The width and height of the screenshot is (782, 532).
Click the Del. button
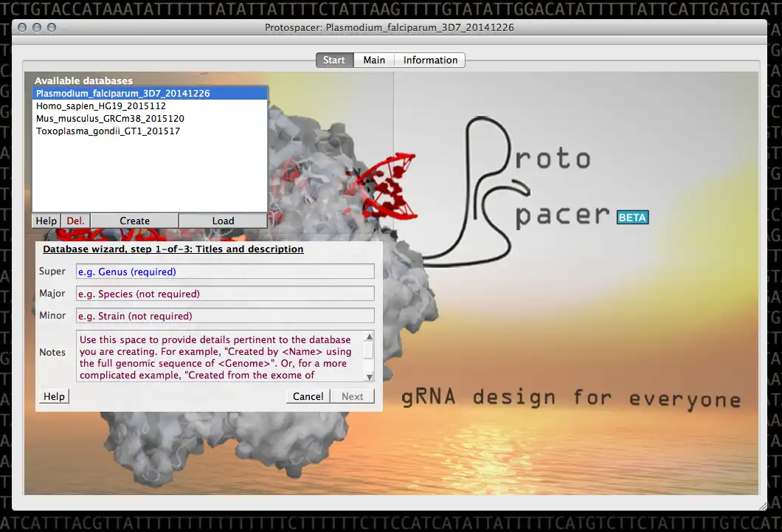pyautogui.click(x=76, y=221)
